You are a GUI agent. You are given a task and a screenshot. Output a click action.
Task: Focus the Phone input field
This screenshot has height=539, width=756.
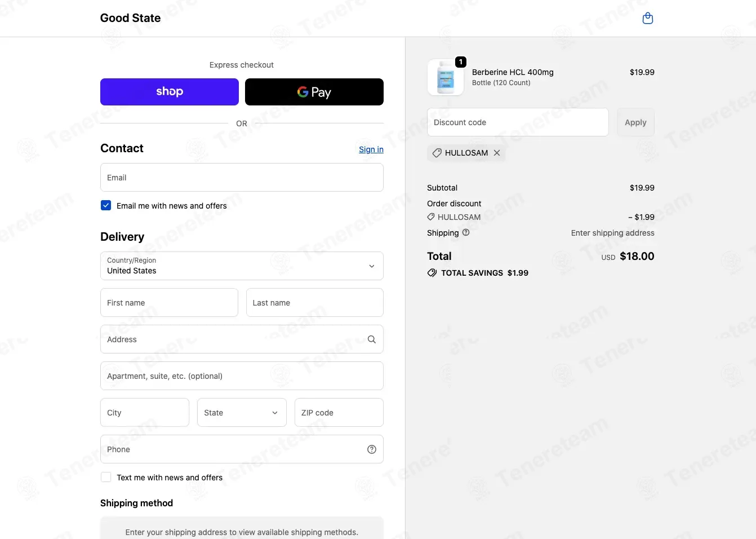coord(242,449)
